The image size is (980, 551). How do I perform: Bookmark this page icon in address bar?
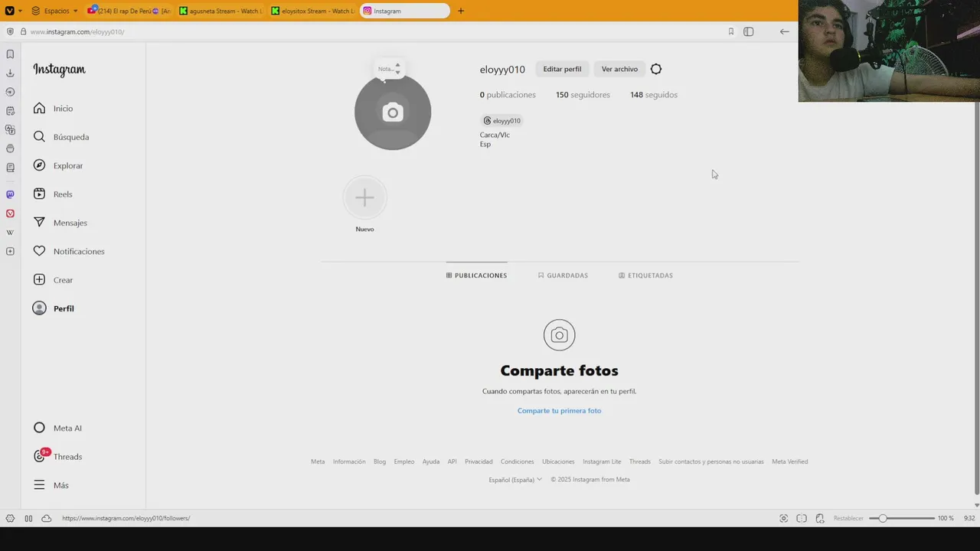coord(731,31)
